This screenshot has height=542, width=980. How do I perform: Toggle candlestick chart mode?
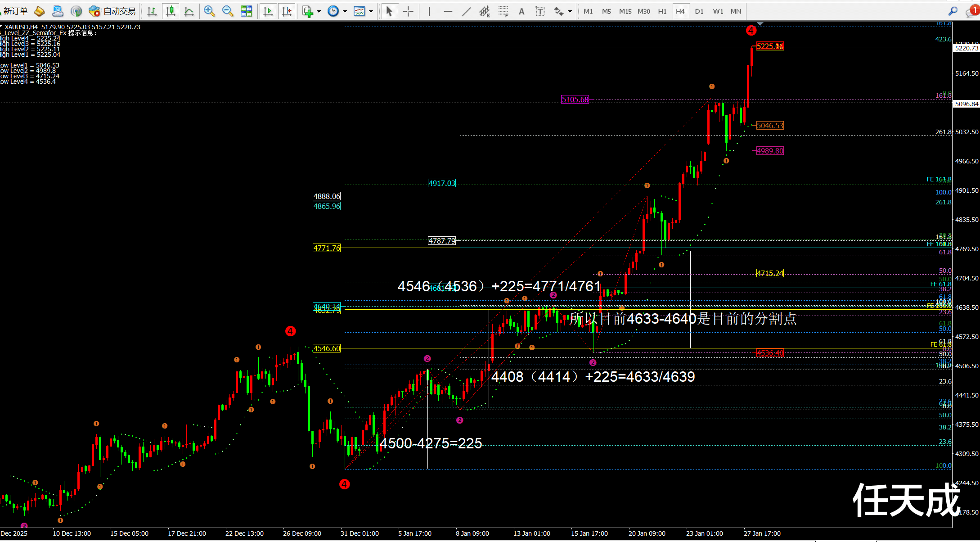[171, 11]
